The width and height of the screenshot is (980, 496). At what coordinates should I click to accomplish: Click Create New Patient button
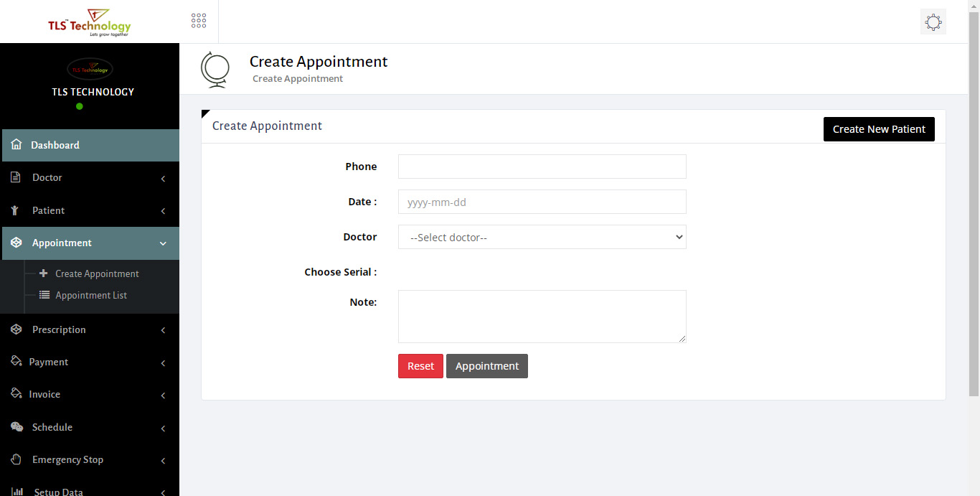(x=878, y=129)
